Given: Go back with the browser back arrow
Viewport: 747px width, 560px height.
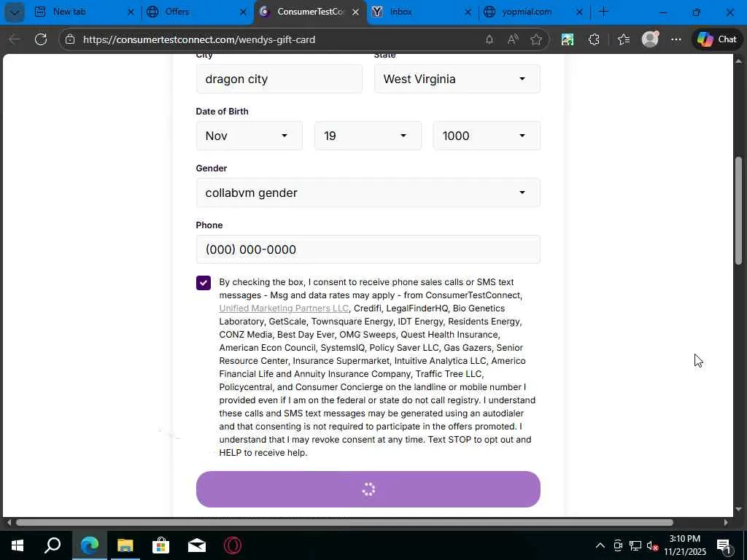Looking at the screenshot, I should tap(15, 39).
